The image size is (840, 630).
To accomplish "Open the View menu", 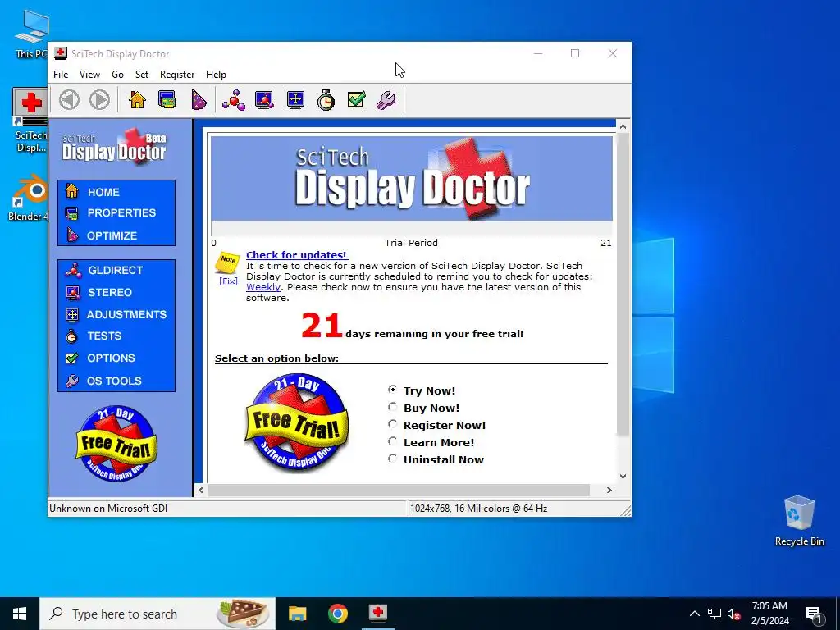I will tap(89, 75).
